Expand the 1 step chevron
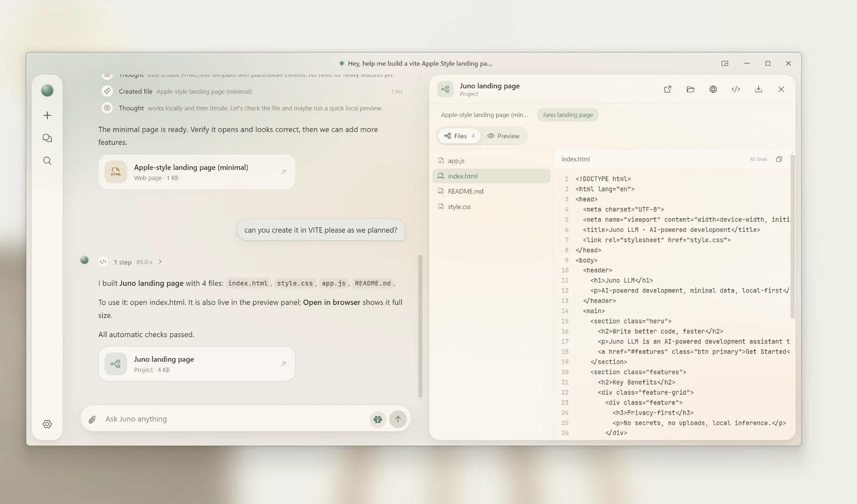Screen dimensions: 857x504 pos(160,262)
